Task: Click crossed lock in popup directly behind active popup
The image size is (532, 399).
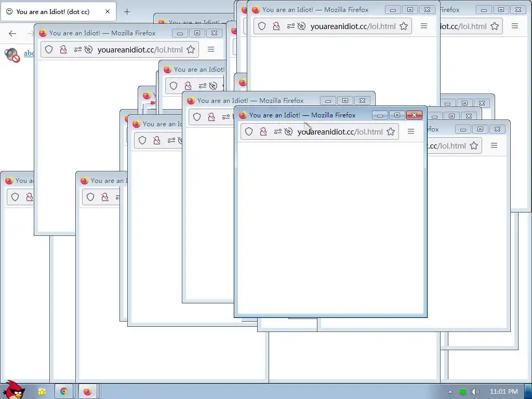Action: click(x=211, y=117)
